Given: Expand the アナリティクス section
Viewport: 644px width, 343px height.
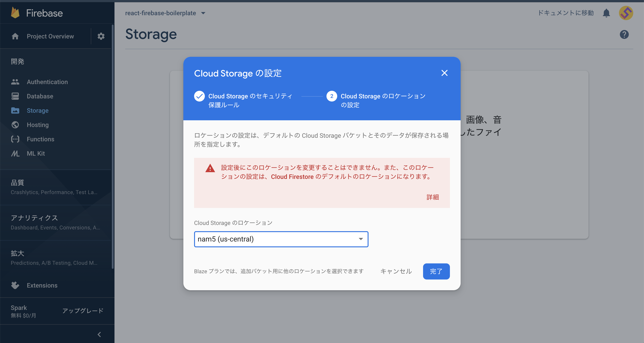Looking at the screenshot, I should 55,222.
